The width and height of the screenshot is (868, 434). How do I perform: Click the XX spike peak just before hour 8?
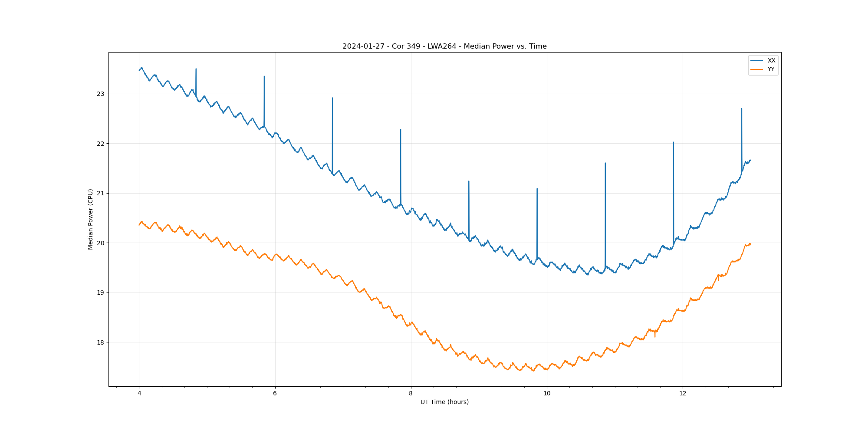[x=401, y=129]
